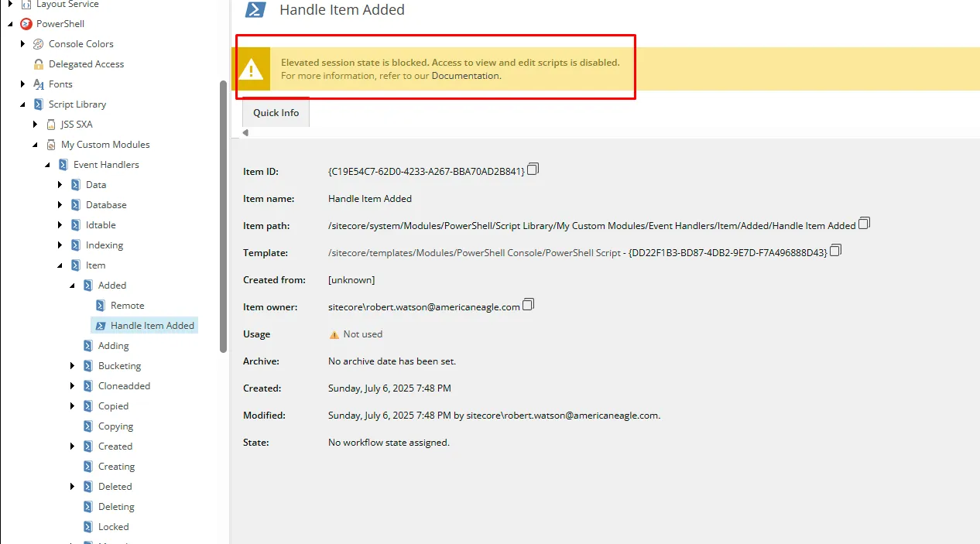Viewport: 980px width, 544px height.
Task: Collapse the Added node
Action: pyautogui.click(x=72, y=286)
